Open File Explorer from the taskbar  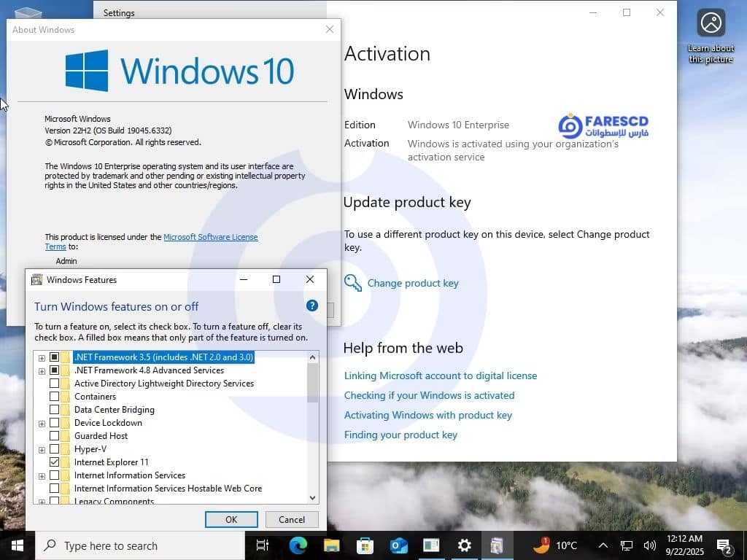click(x=332, y=545)
